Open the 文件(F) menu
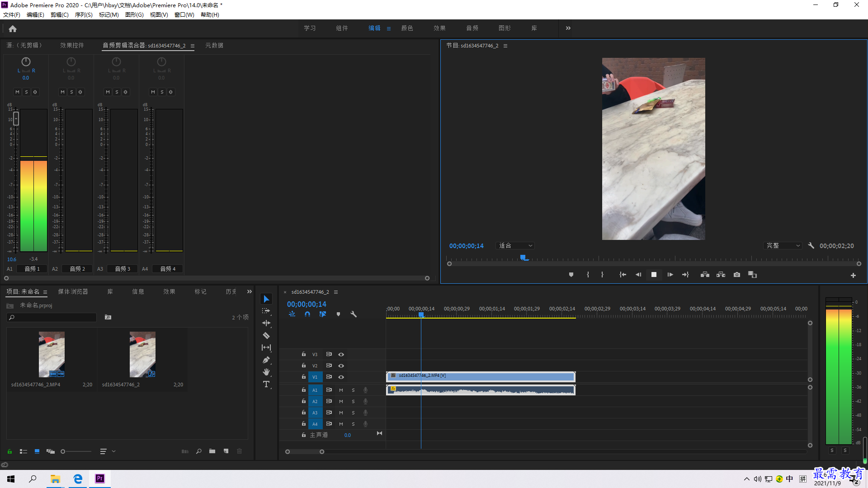The image size is (868, 488). coord(12,15)
